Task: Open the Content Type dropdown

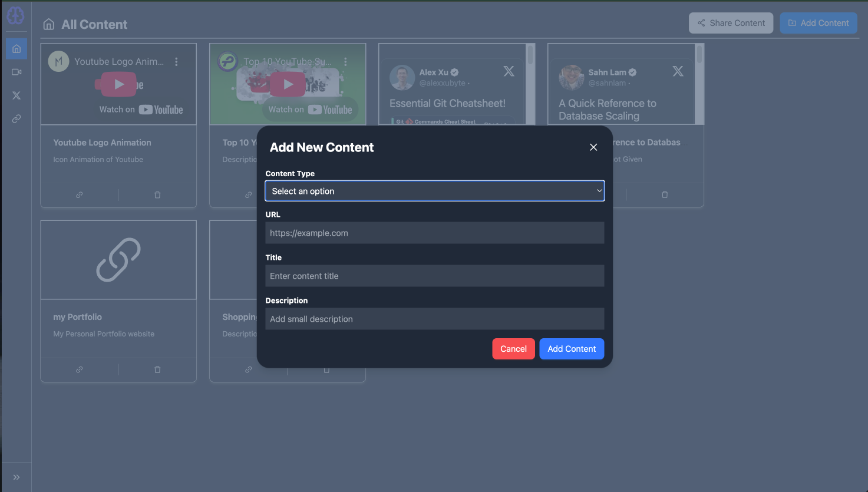Action: 435,191
